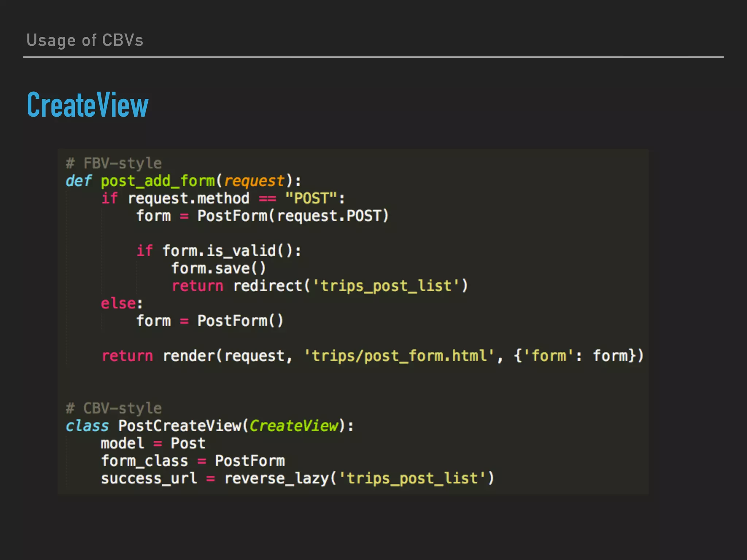The image size is (747, 560).
Task: Click the 'success_url = reverse_lazy(...)' line
Action: [x=298, y=478]
